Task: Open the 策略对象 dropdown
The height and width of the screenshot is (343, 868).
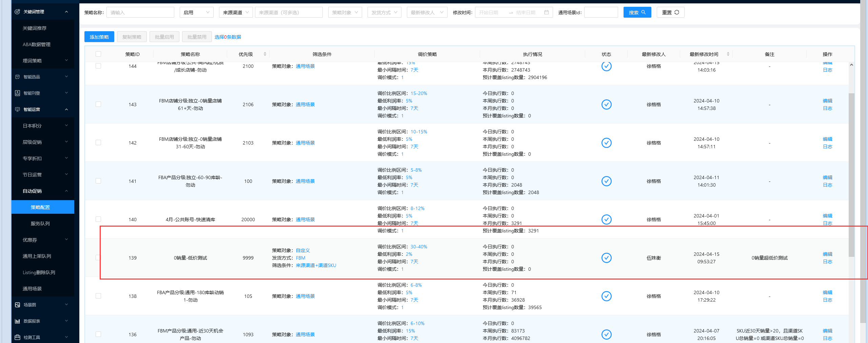Action: [345, 12]
